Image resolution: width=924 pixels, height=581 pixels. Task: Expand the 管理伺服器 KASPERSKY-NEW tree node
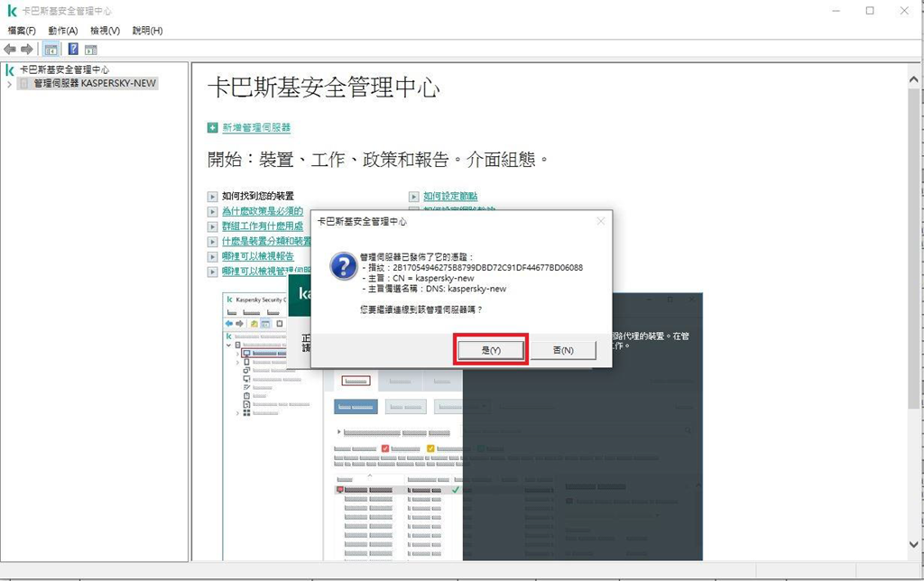click(x=9, y=84)
